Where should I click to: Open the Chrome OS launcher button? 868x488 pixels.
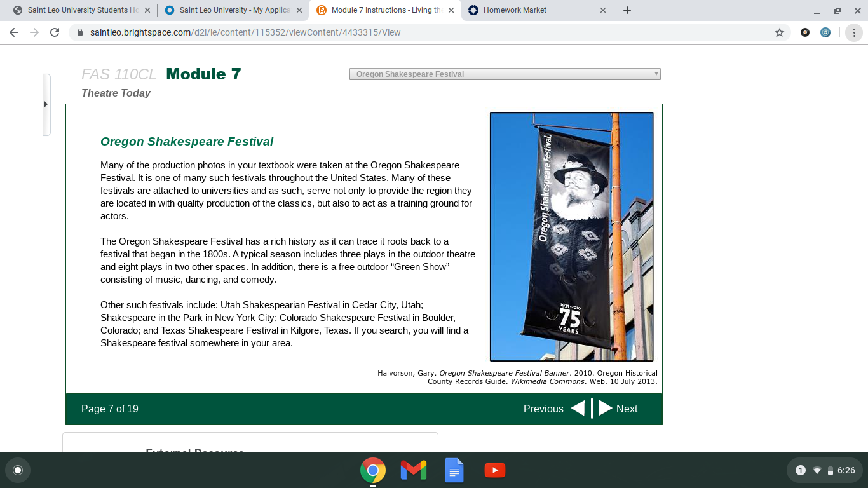[18, 470]
